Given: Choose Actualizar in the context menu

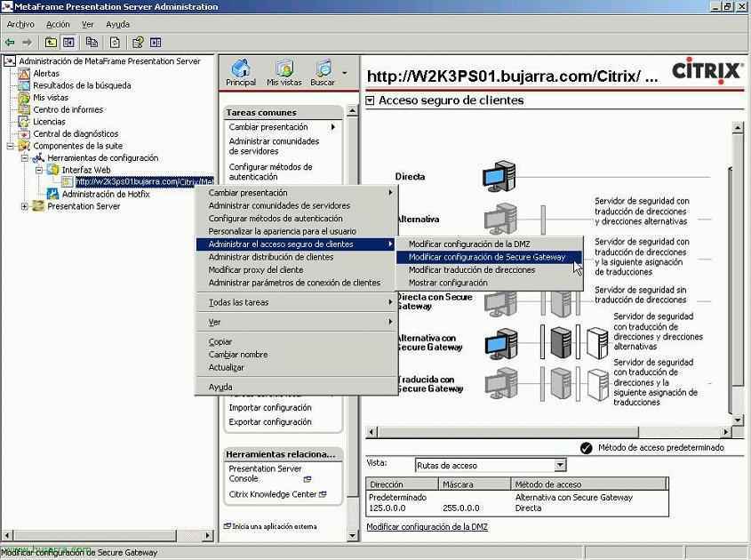Looking at the screenshot, I should [x=297, y=368].
